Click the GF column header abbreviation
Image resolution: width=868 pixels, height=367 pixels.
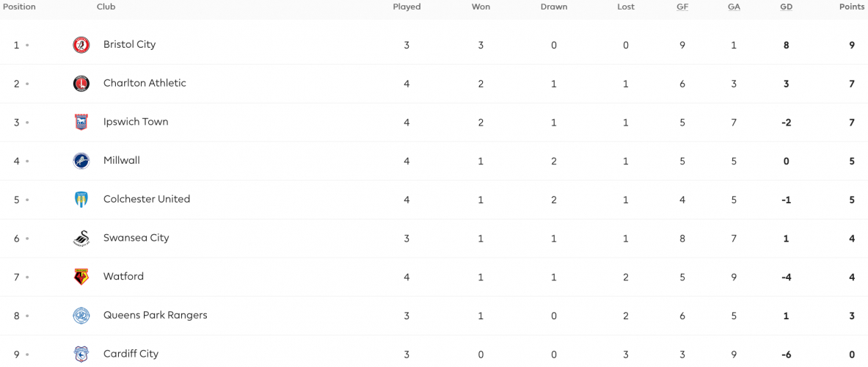tap(682, 7)
